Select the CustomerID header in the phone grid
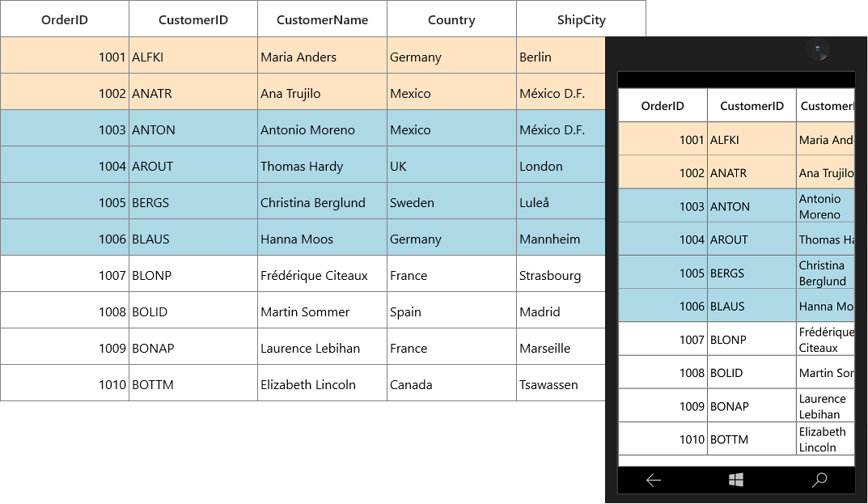This screenshot has height=504, width=868. pyautogui.click(x=752, y=106)
